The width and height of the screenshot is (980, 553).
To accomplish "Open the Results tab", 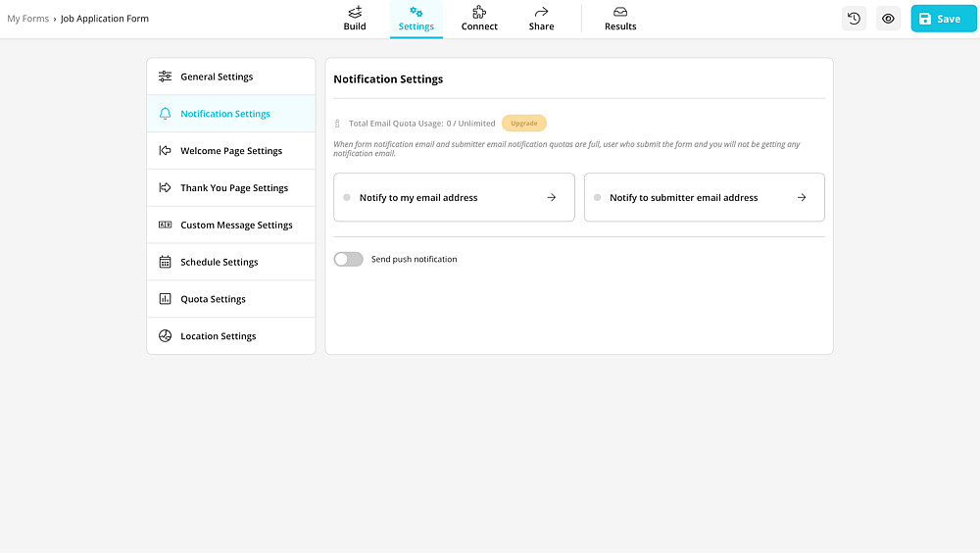I will click(x=620, y=19).
